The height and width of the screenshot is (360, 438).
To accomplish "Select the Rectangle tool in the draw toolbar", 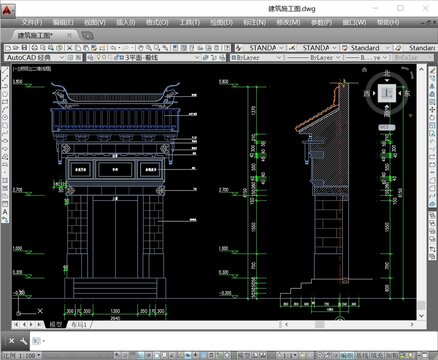I will click(5, 102).
